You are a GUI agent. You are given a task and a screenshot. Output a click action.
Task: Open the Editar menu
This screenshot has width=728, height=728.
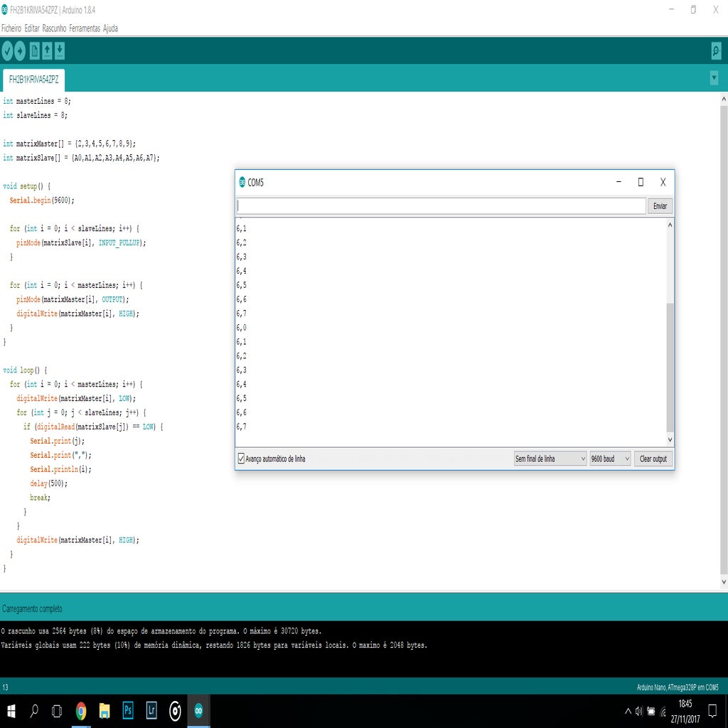pyautogui.click(x=31, y=28)
